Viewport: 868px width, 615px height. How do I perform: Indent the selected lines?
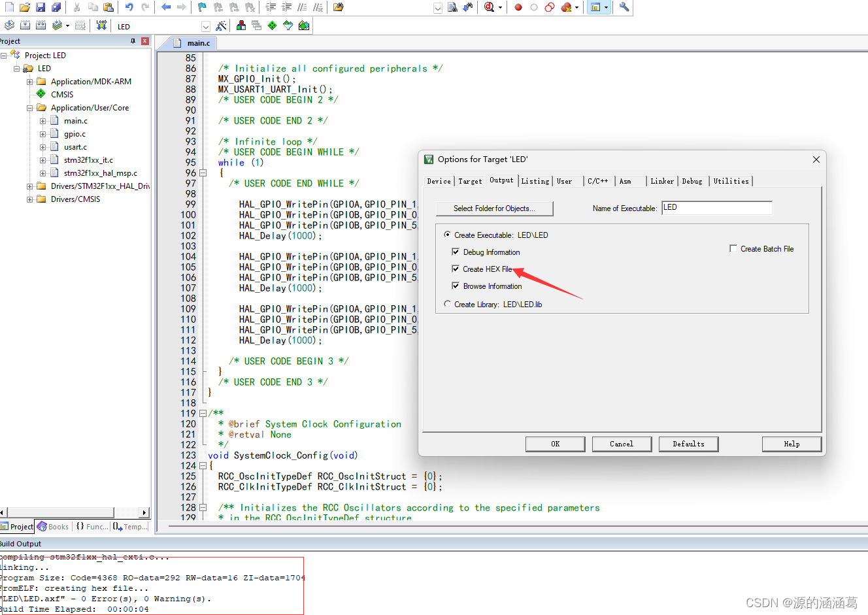(271, 7)
